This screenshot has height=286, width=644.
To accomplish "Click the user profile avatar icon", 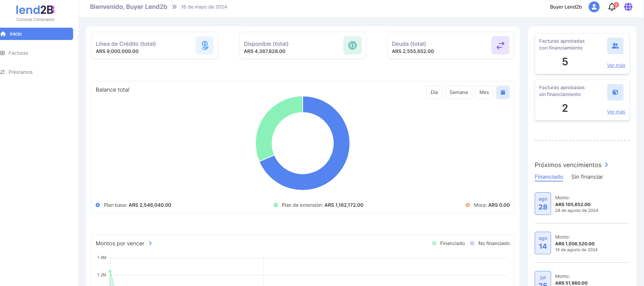I will pyautogui.click(x=594, y=7).
